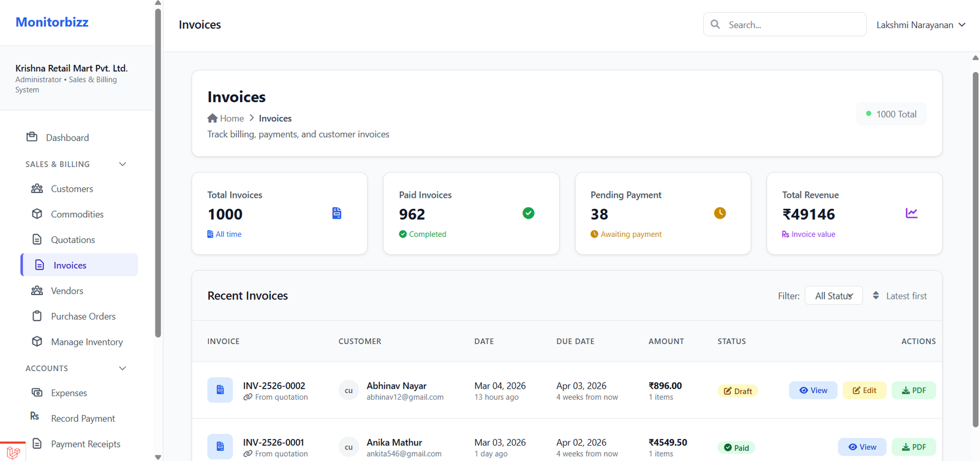Viewport: 980px width, 461px height.
Task: Click the Total Revenue value ₹49146
Action: coord(809,214)
